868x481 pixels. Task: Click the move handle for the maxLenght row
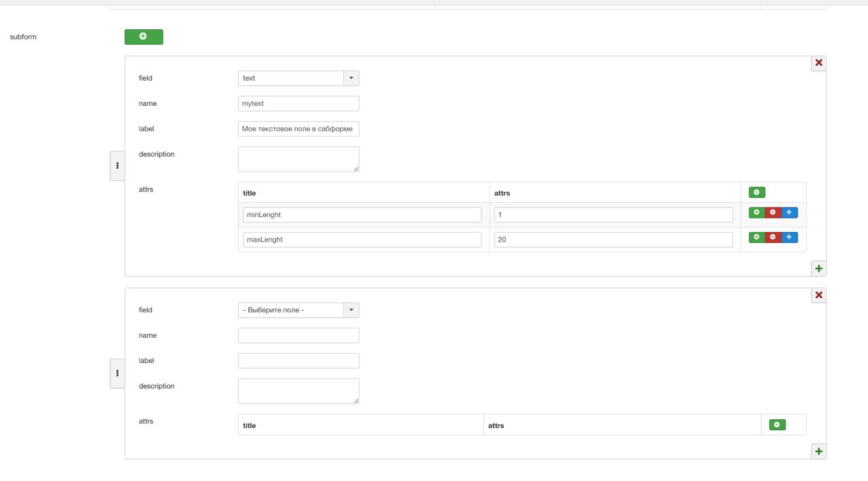[x=789, y=237]
